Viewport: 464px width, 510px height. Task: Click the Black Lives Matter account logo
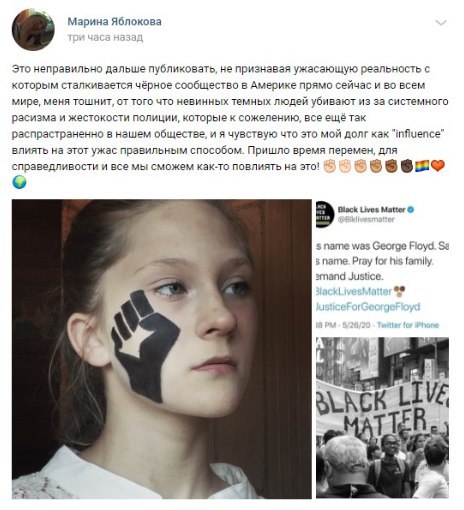325,214
